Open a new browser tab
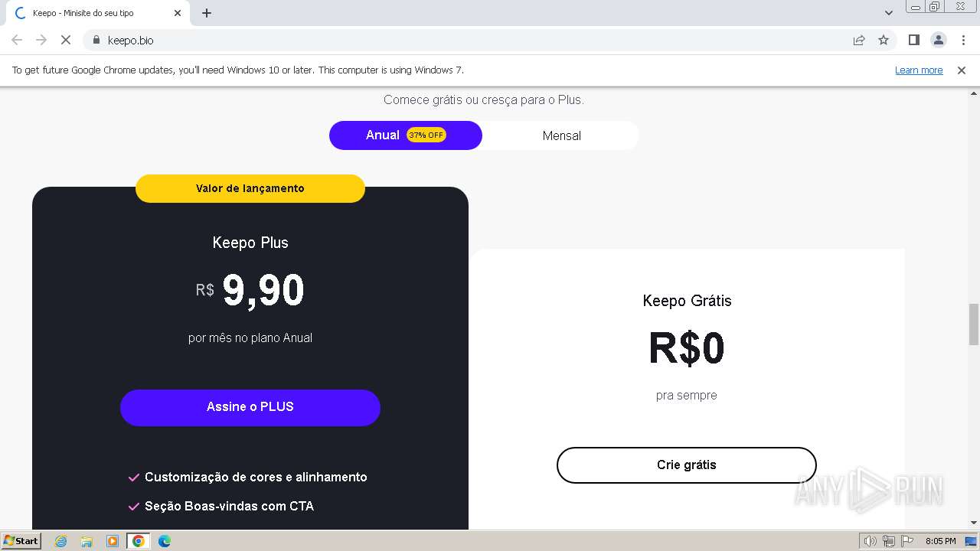Image resolution: width=980 pixels, height=551 pixels. (207, 13)
